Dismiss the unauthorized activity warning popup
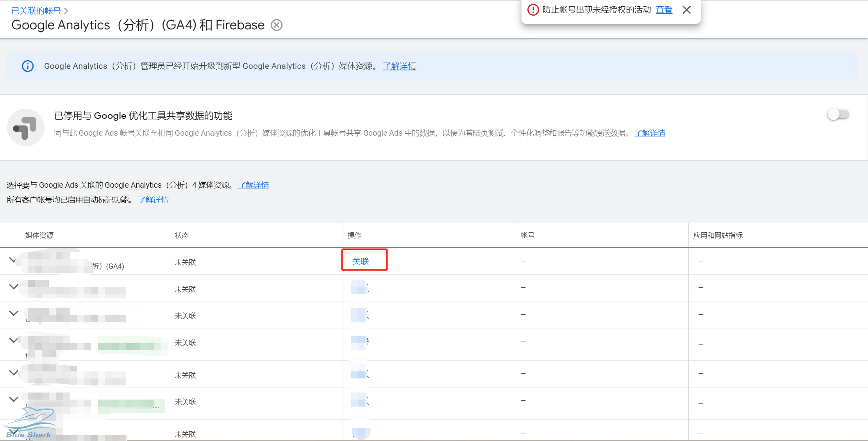 pyautogui.click(x=686, y=10)
